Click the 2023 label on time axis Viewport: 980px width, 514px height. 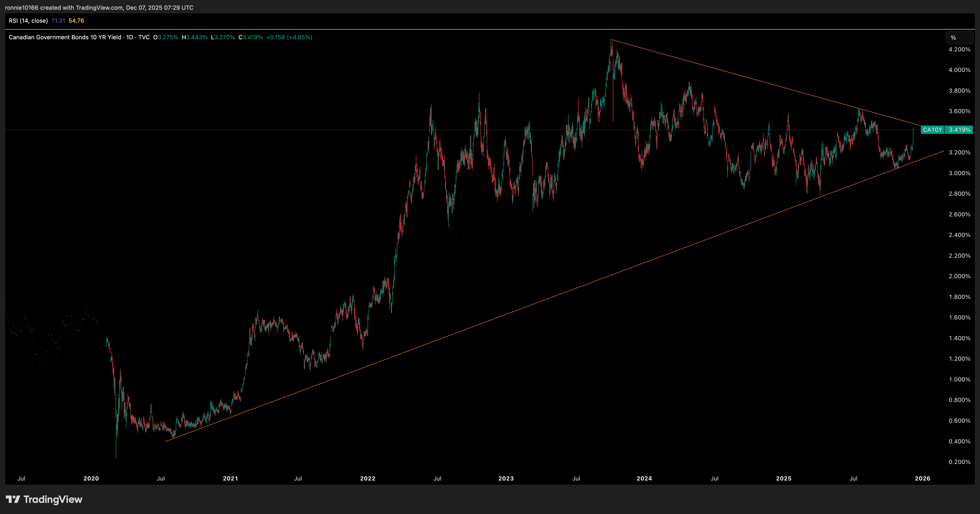pyautogui.click(x=506, y=478)
